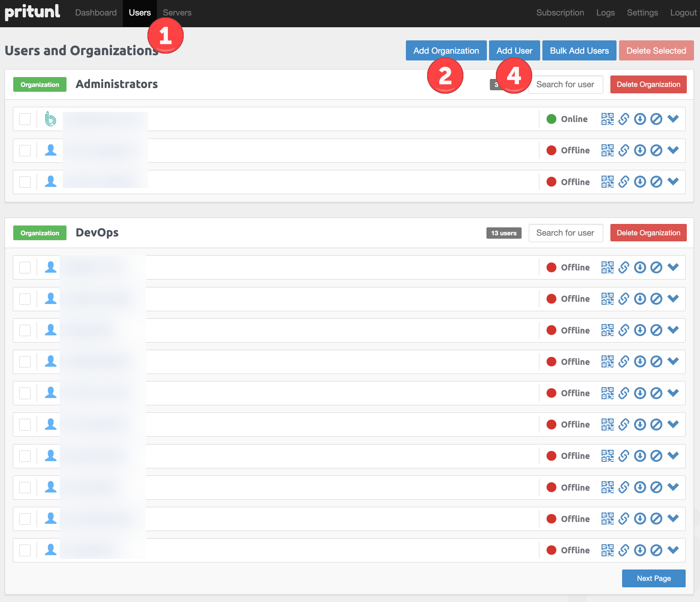The width and height of the screenshot is (700, 602).
Task: Focus DevOps Search for user field
Action: [x=566, y=233]
